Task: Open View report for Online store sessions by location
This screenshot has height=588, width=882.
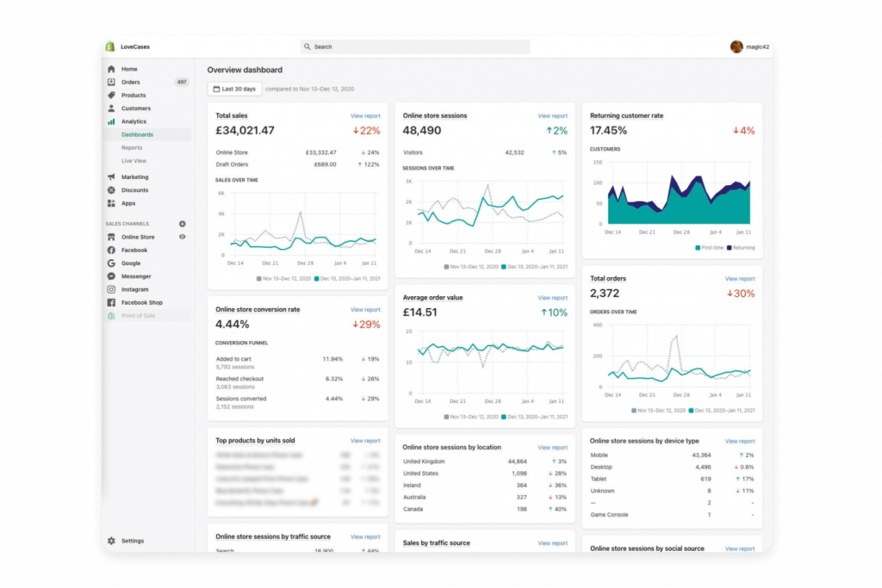Action: click(x=552, y=447)
